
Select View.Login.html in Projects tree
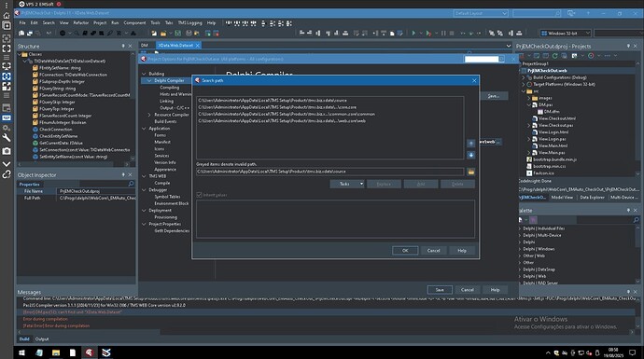pos(553,132)
